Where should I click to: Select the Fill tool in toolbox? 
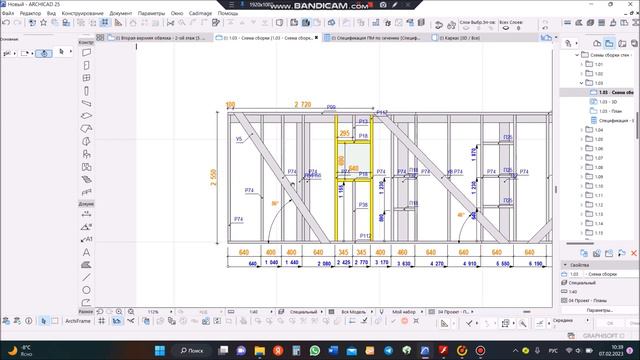86,264
